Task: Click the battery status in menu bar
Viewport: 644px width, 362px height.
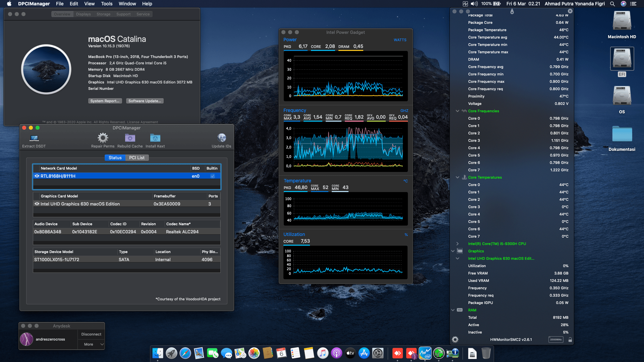Action: point(491,4)
